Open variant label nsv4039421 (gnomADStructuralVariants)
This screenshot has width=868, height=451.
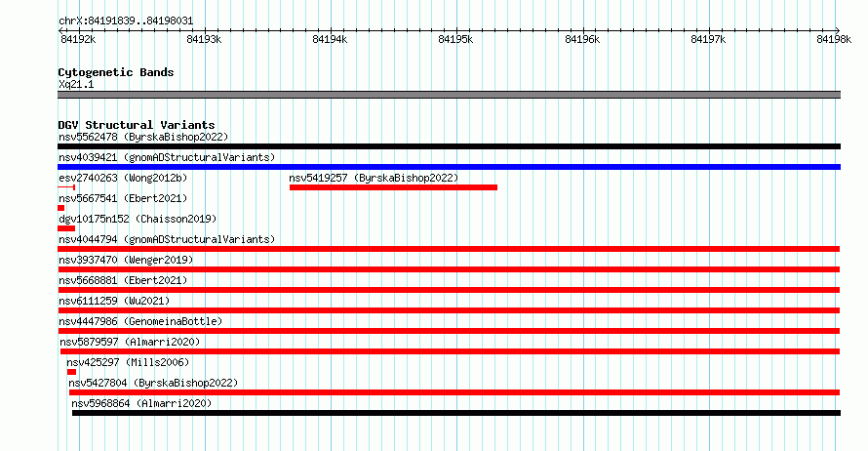(x=167, y=157)
